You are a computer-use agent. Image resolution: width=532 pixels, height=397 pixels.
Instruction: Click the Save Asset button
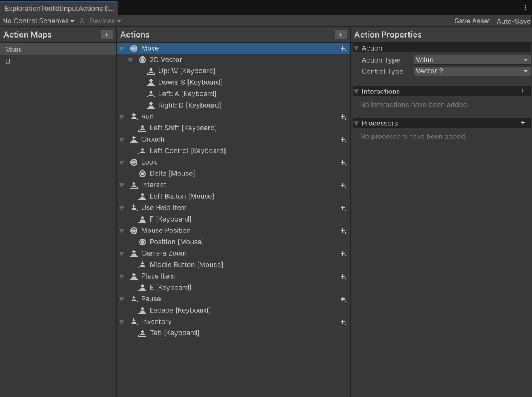pos(472,21)
